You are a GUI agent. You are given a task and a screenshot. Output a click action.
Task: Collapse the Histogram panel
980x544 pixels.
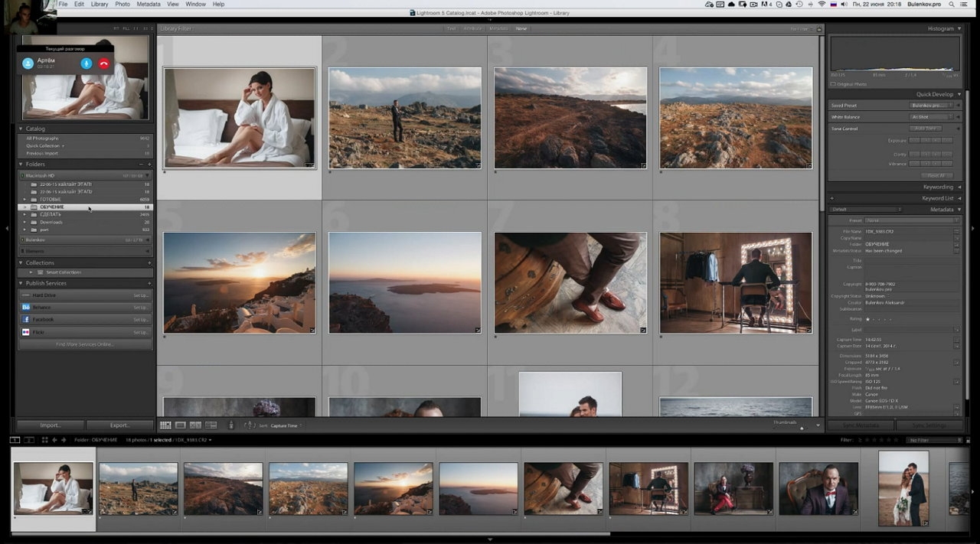point(959,29)
